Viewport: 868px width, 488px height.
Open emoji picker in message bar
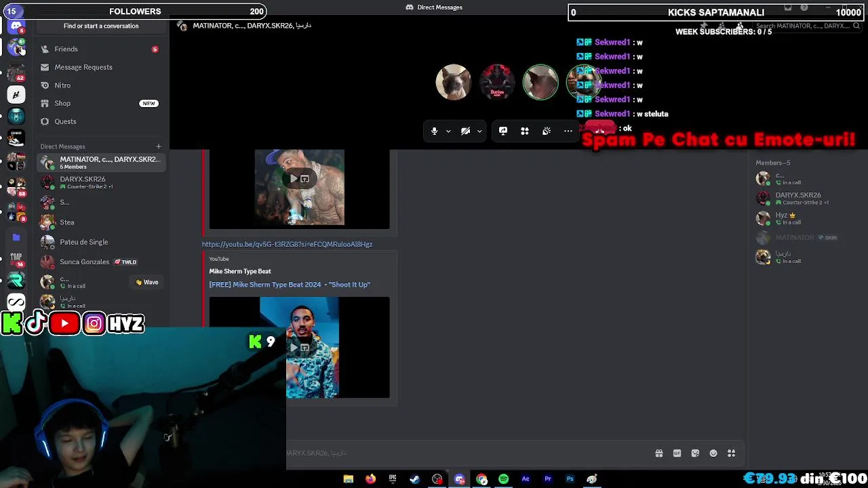(713, 453)
